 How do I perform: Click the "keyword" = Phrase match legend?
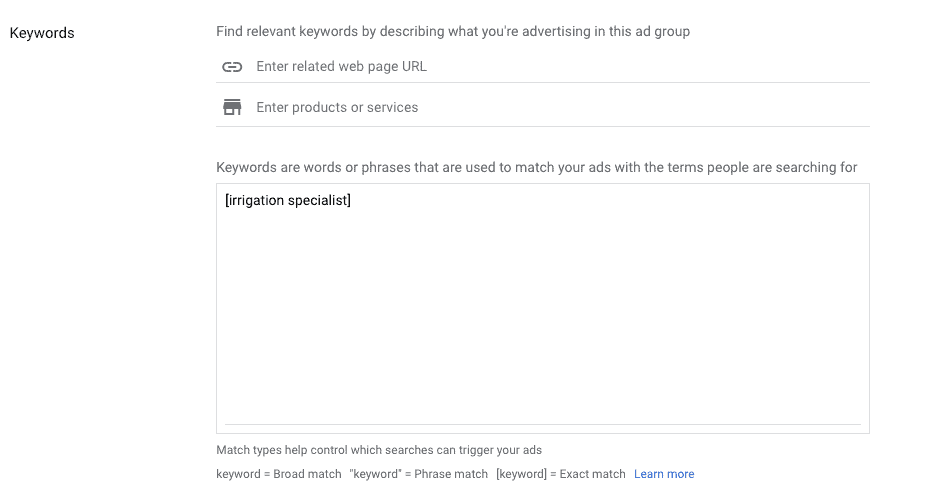(x=419, y=474)
